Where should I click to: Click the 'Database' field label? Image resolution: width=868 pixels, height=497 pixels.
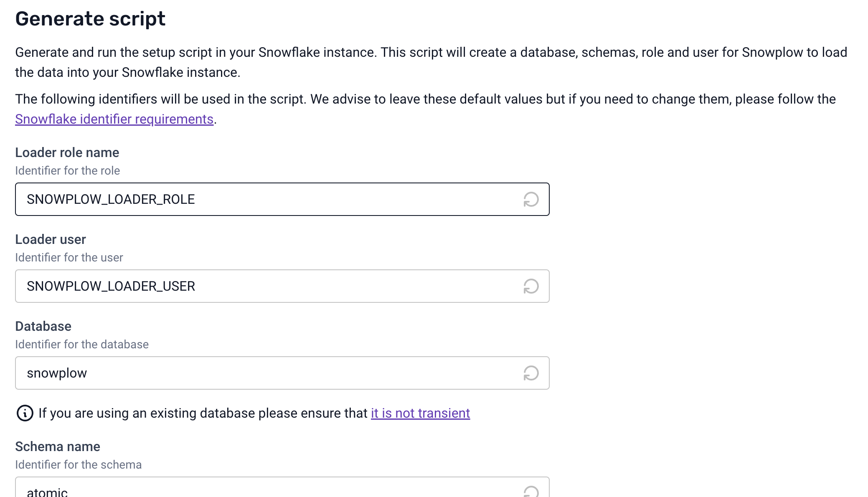pyautogui.click(x=43, y=327)
